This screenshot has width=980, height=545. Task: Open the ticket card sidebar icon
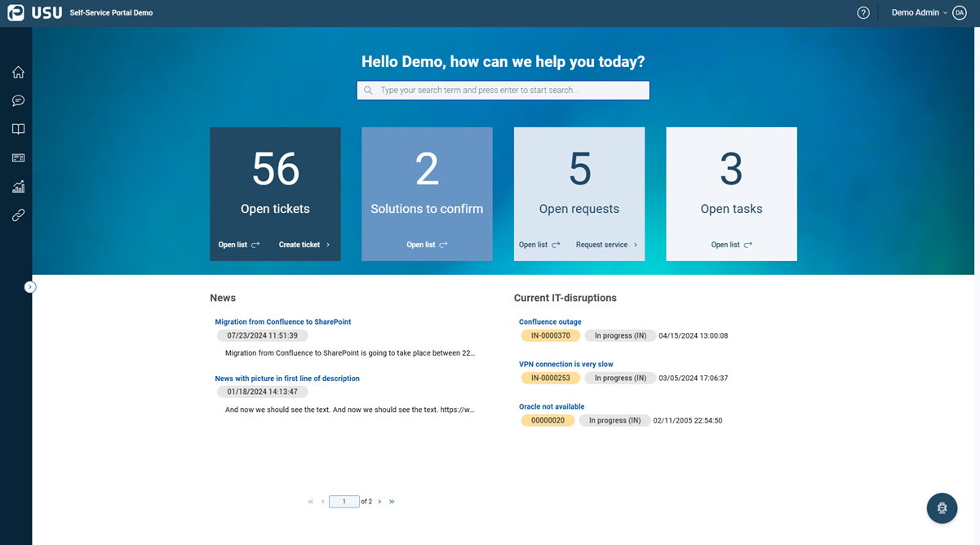click(x=18, y=157)
